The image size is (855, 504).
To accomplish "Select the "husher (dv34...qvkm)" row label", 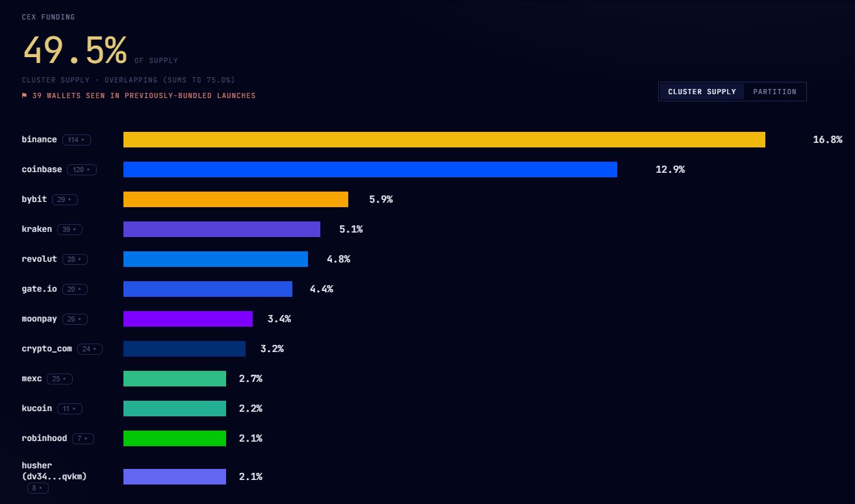I will point(54,471).
